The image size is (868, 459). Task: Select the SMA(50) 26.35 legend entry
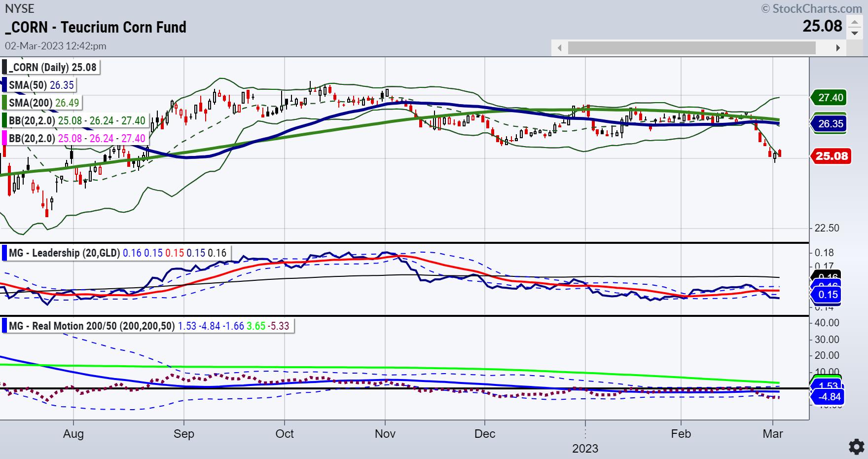[41, 85]
